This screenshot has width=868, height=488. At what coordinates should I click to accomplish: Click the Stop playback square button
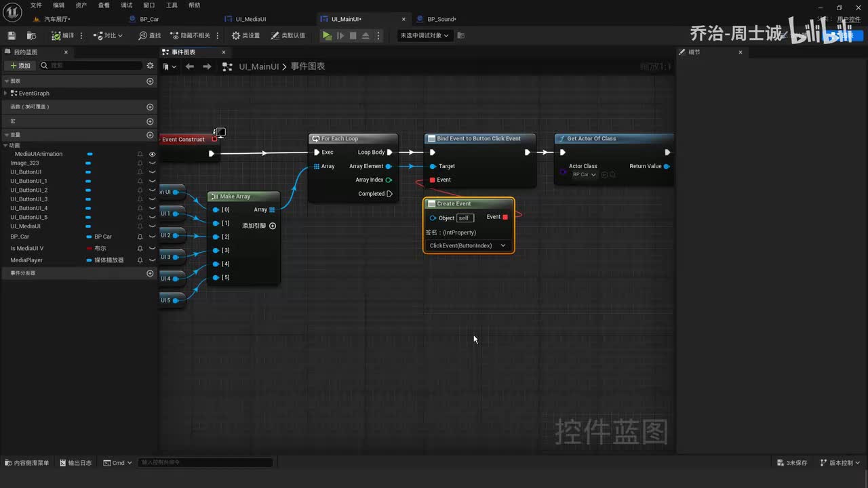(x=353, y=35)
